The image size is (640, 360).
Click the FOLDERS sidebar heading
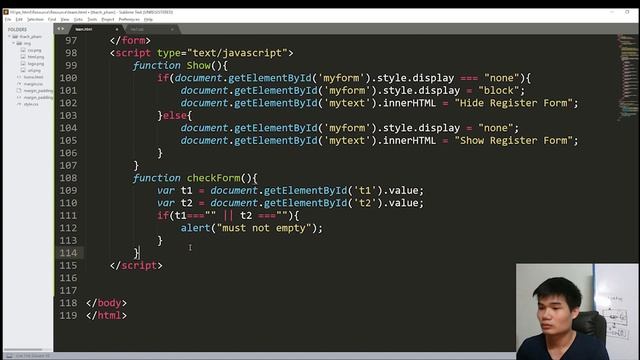[x=17, y=29]
